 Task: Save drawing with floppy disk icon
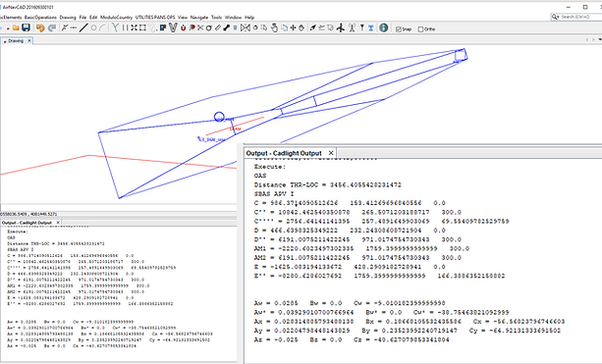26,27
